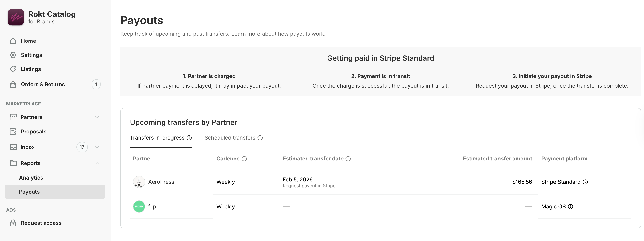This screenshot has height=241, width=644.
Task: Open the Listings page from sidebar
Action: pyautogui.click(x=31, y=69)
